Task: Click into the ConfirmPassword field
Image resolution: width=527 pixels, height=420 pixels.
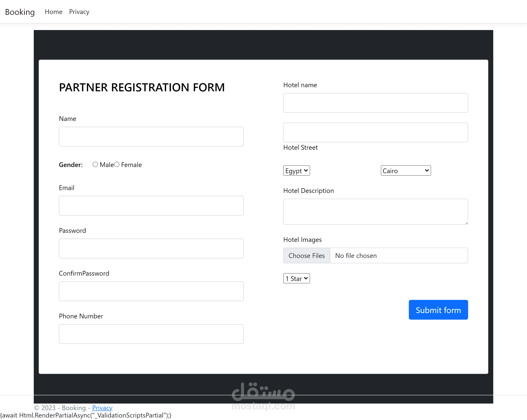Action: [x=151, y=291]
